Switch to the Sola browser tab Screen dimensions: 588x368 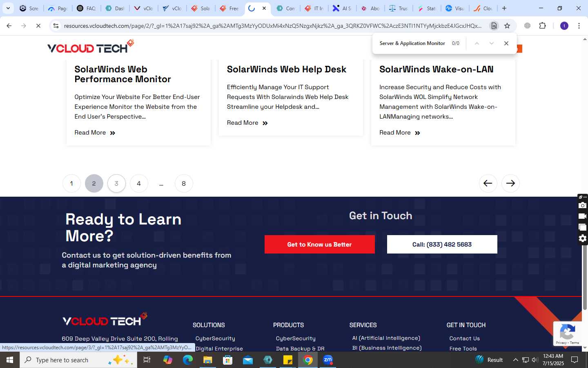[200, 8]
